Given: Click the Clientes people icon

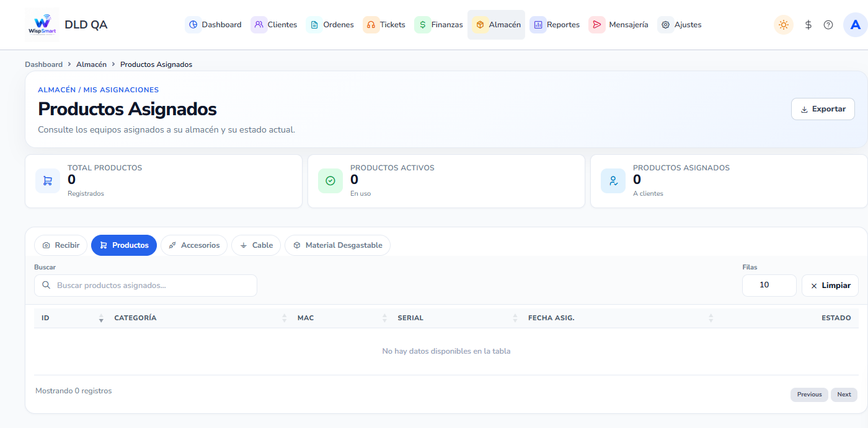Looking at the screenshot, I should (259, 25).
